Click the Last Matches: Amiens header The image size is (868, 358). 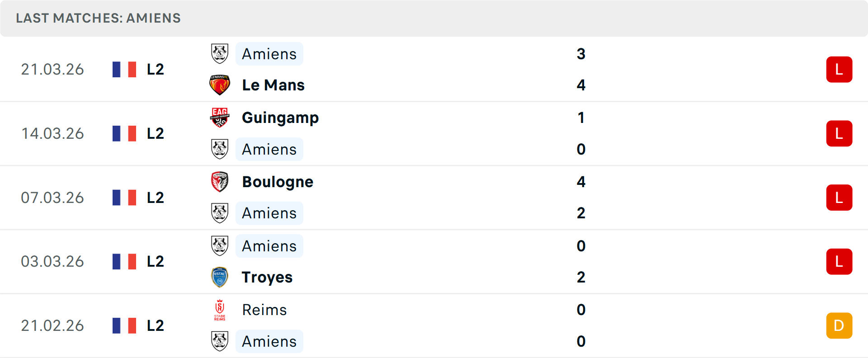(x=98, y=18)
